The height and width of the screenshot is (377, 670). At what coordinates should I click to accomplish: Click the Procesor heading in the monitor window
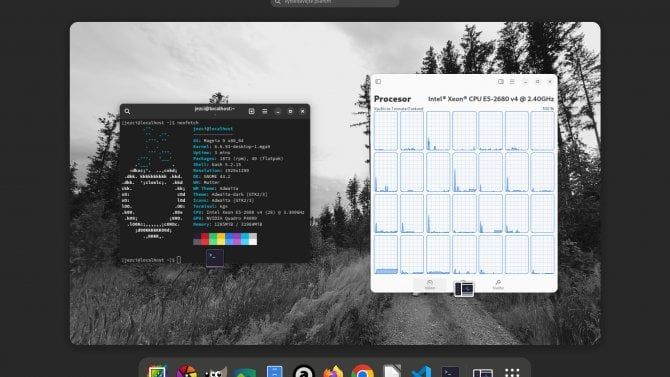[x=392, y=99]
